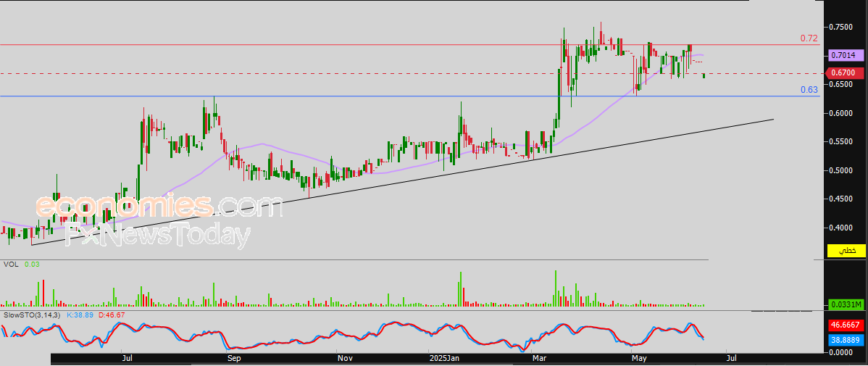Select the 2025Jan date on time axis

pyautogui.click(x=443, y=358)
